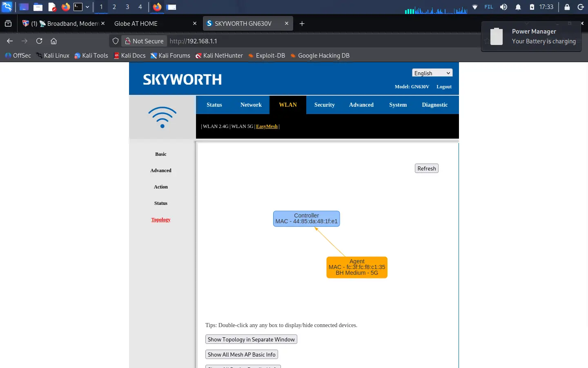Click the show desktop panel icon

coord(24,7)
